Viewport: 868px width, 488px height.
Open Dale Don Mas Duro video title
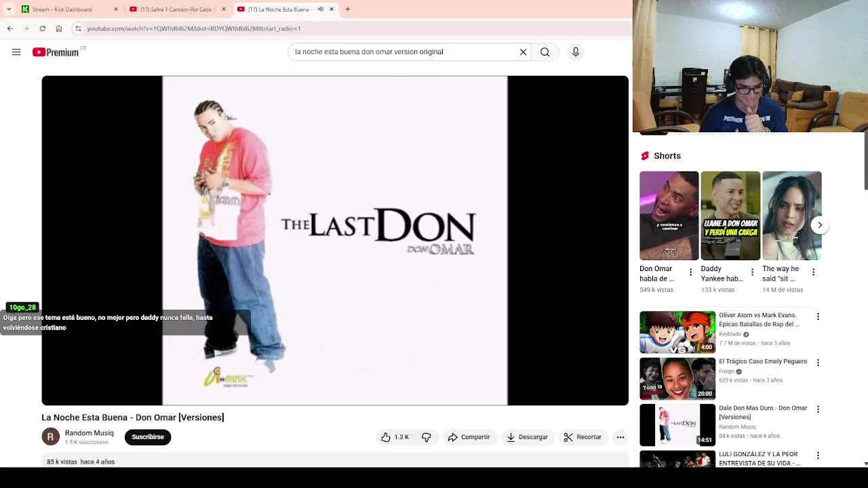point(763,413)
